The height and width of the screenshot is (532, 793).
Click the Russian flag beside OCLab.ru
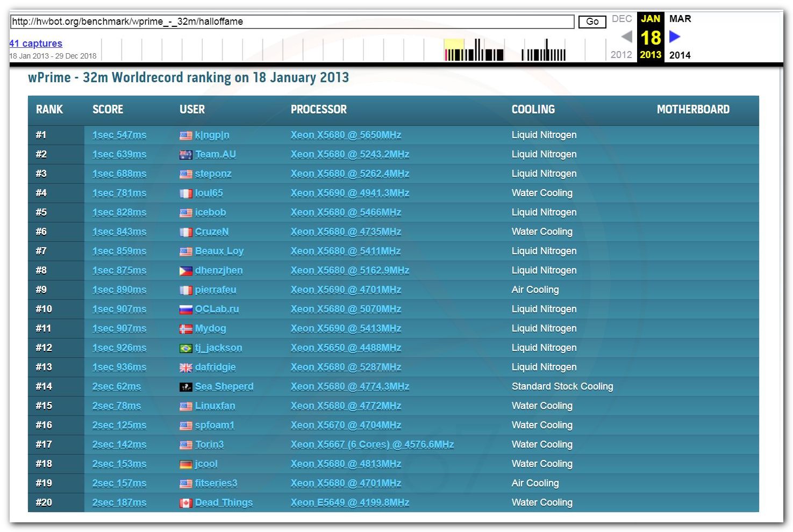[x=185, y=310]
